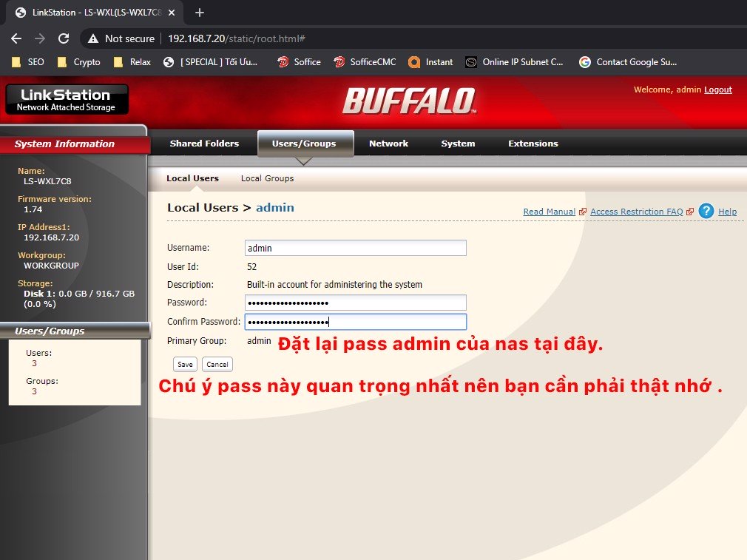Open the Shared Folders tab
Viewport: 747px width, 560px height.
click(x=204, y=144)
